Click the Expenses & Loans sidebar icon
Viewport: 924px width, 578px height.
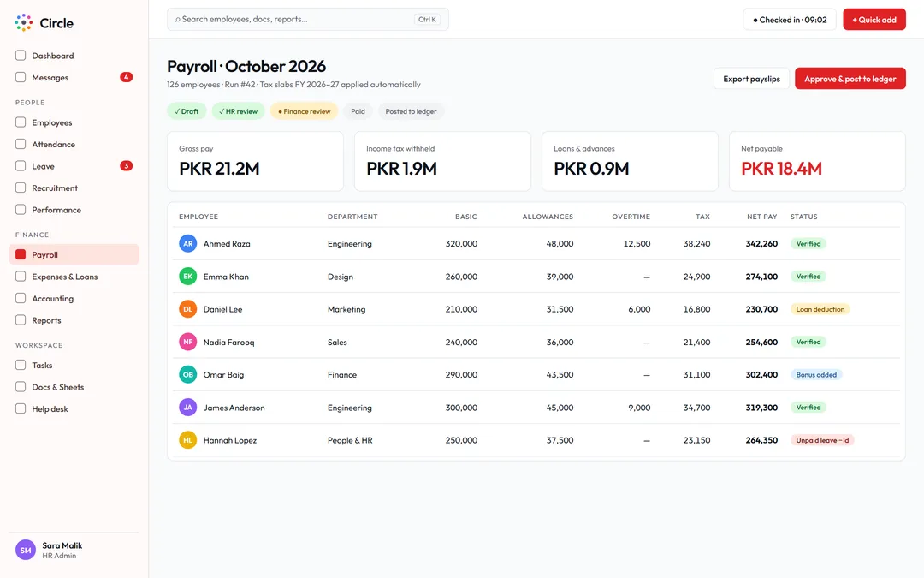(21, 276)
